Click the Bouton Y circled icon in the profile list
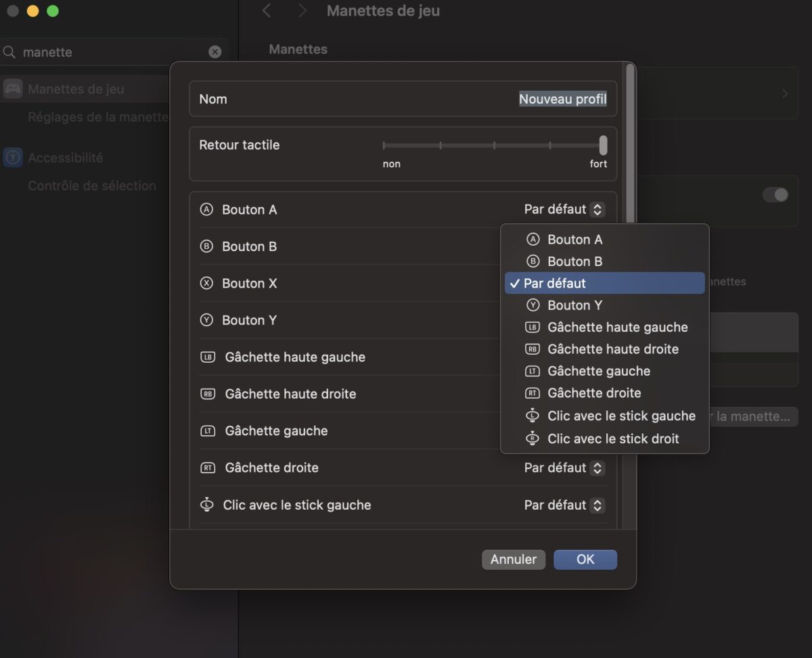Viewport: 812px width, 658px height. coord(206,320)
